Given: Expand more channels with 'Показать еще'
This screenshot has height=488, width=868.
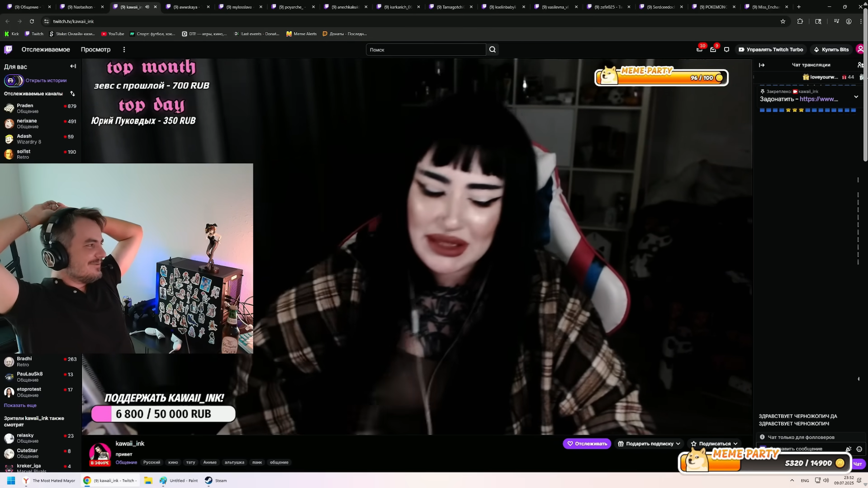Looking at the screenshot, I should pyautogui.click(x=20, y=406).
